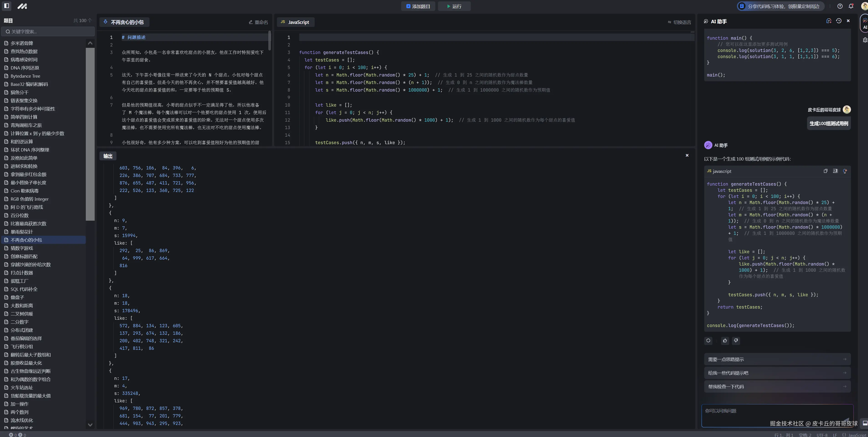Click the 运行 run button
The height and width of the screenshot is (437, 868).
pos(454,6)
